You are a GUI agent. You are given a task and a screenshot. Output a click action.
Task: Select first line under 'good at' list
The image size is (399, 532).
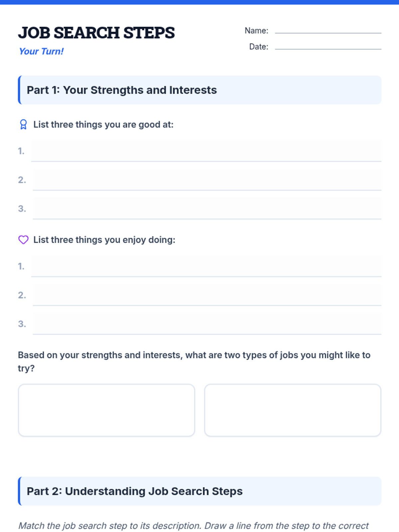(206, 151)
